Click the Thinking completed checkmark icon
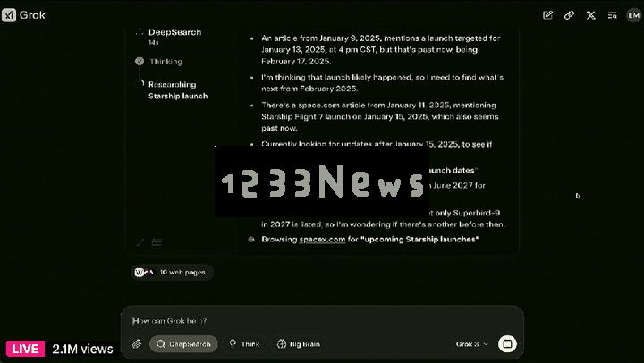644x363 pixels. click(140, 61)
